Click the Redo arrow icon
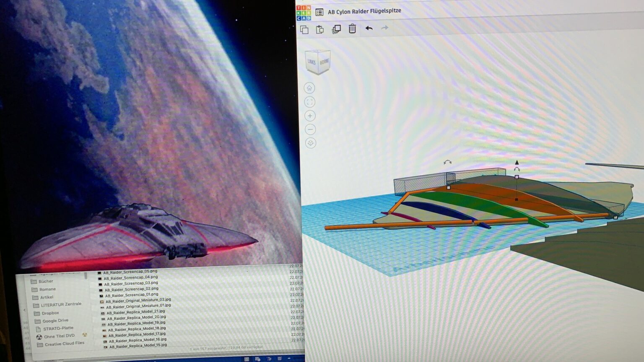The height and width of the screenshot is (362, 644). [384, 28]
